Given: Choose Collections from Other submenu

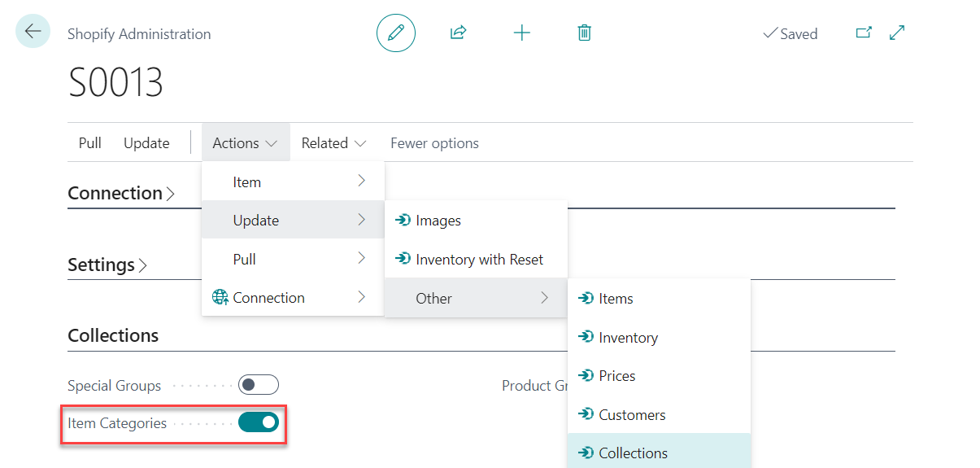Looking at the screenshot, I should pyautogui.click(x=633, y=453).
